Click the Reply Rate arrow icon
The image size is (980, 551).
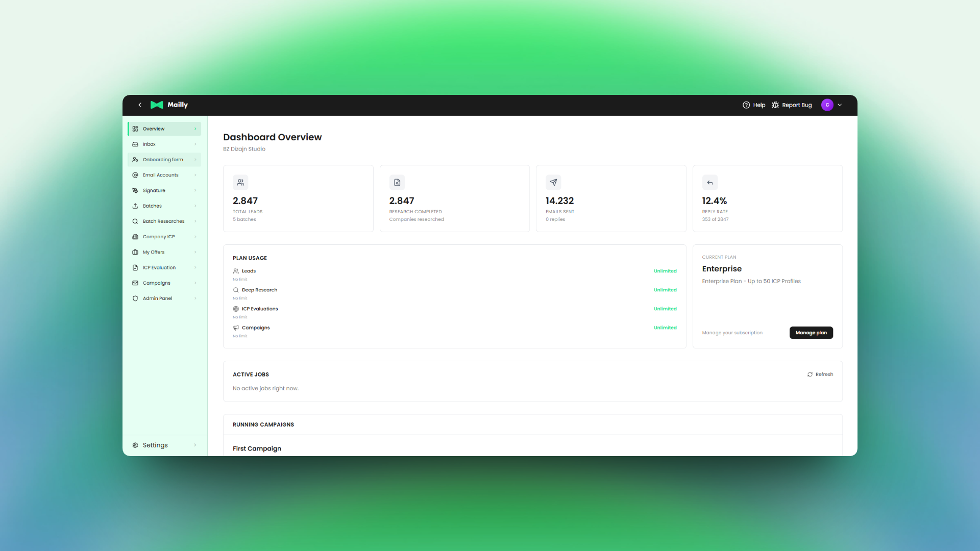click(x=710, y=183)
